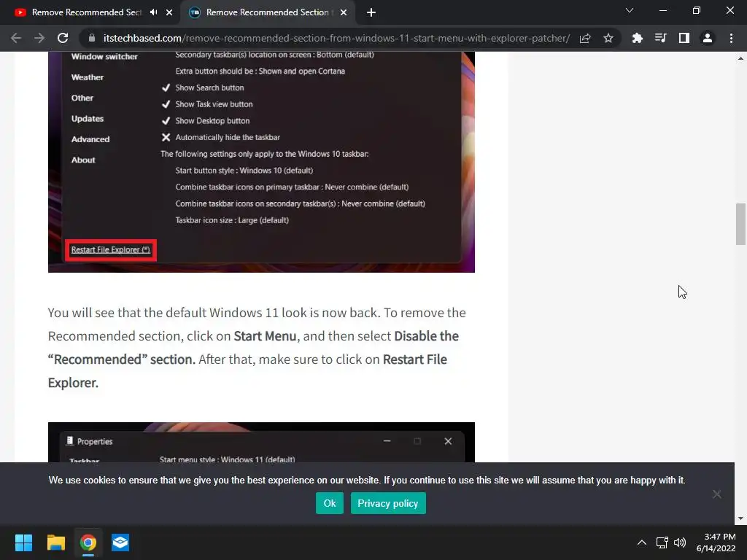Show hidden system tray icons
The image size is (747, 560).
pyautogui.click(x=642, y=542)
